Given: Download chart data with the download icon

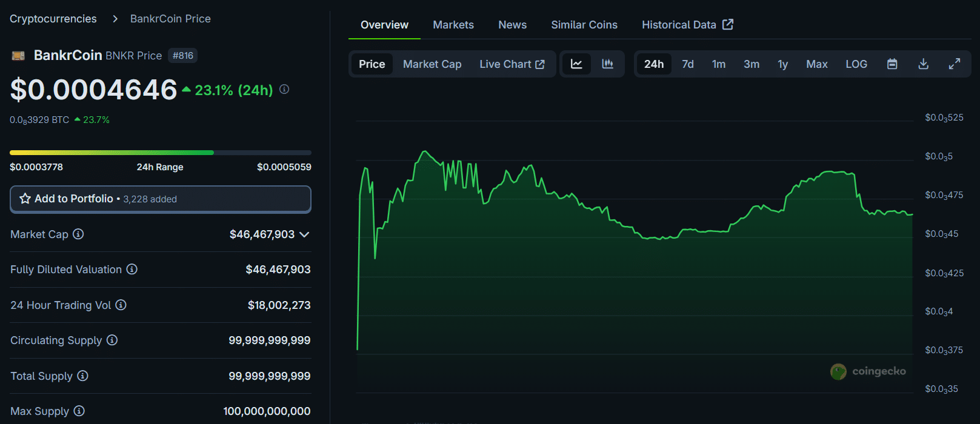Looking at the screenshot, I should [x=924, y=64].
